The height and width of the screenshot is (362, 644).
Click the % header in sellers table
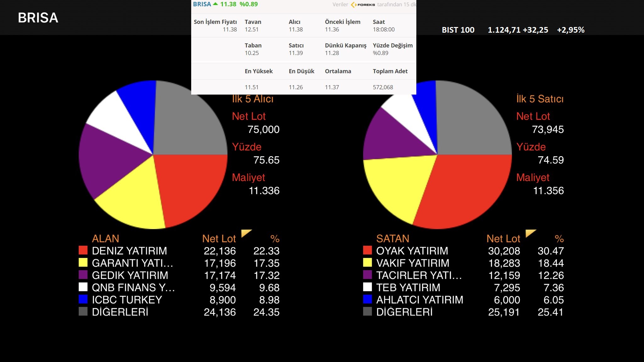click(x=559, y=239)
